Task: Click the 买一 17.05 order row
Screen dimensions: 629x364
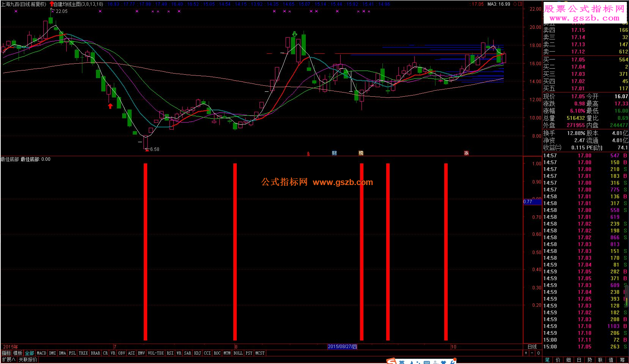Action: click(585, 60)
